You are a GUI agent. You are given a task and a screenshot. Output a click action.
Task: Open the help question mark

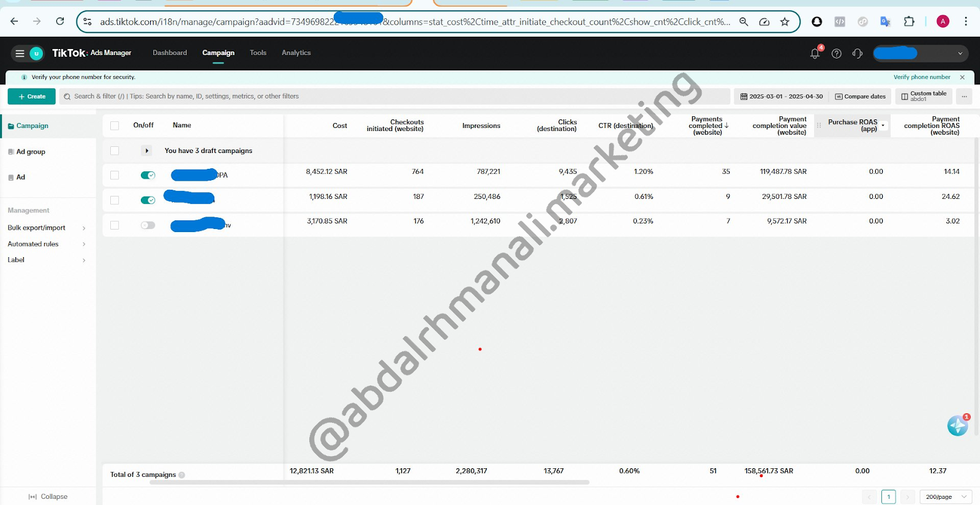(x=836, y=53)
